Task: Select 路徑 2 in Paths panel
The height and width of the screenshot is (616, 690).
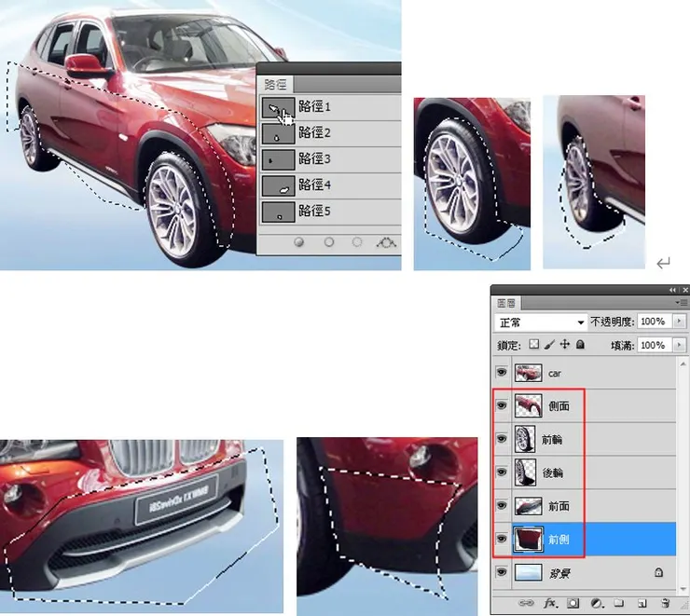Action: click(330, 133)
